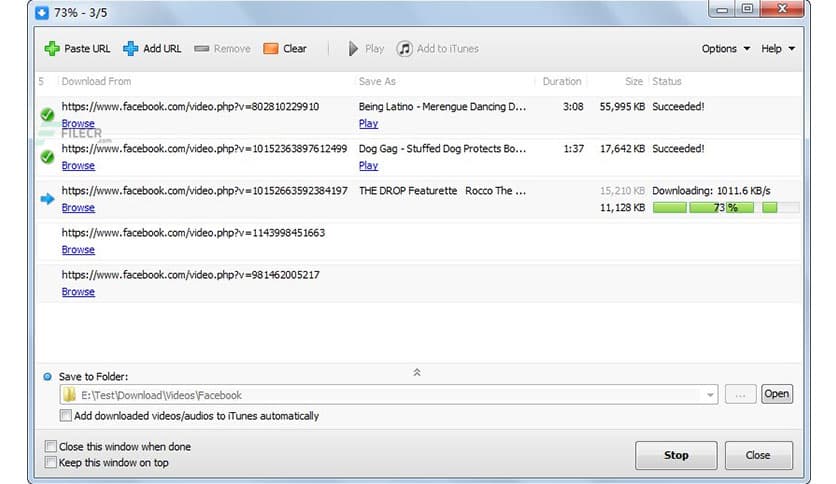Click the Size column header
Screen dimensions: 836x484
[x=634, y=81]
